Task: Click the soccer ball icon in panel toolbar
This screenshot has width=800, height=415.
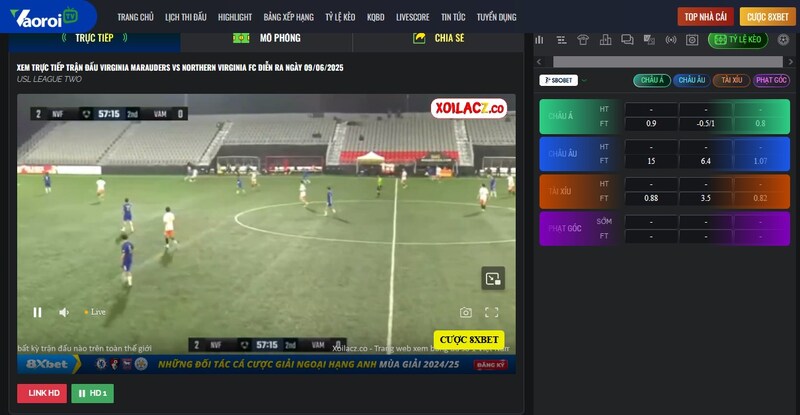Action: 783,40
